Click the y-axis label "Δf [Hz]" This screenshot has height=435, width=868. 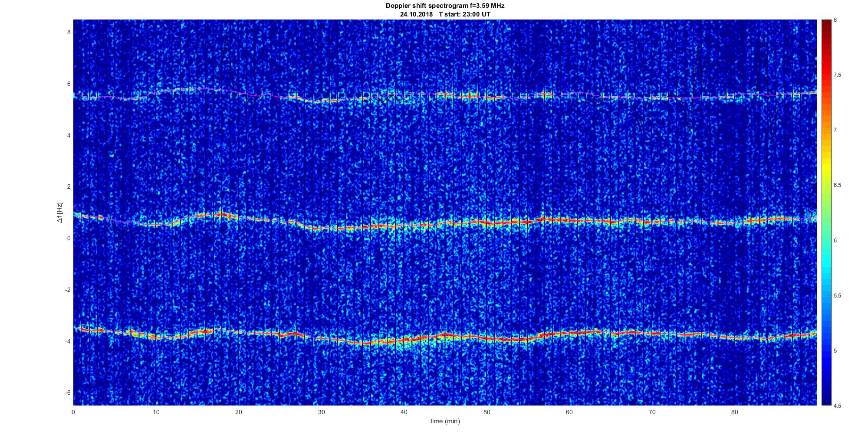[60, 213]
